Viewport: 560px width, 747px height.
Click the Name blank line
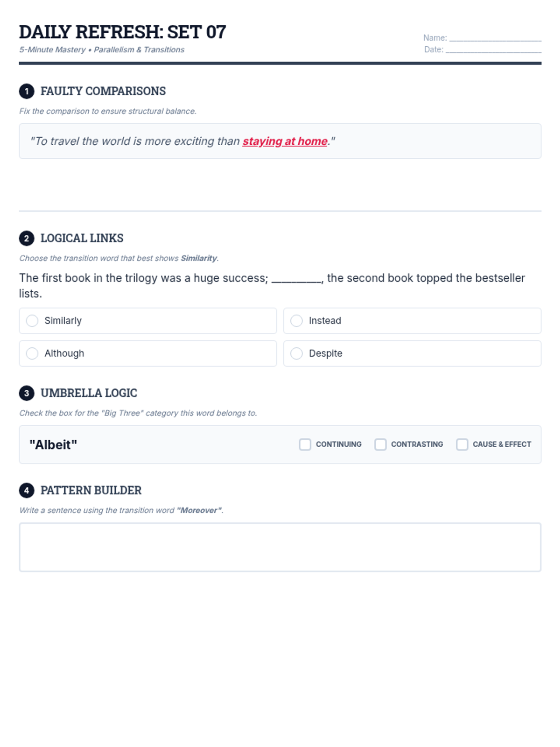(x=495, y=38)
